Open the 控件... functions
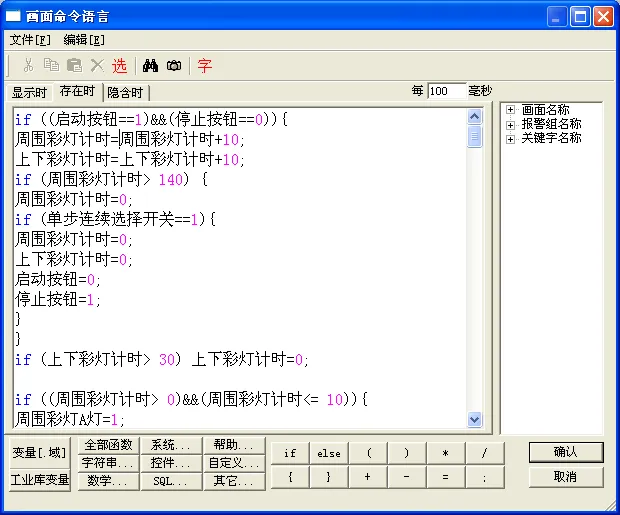 pos(171,463)
